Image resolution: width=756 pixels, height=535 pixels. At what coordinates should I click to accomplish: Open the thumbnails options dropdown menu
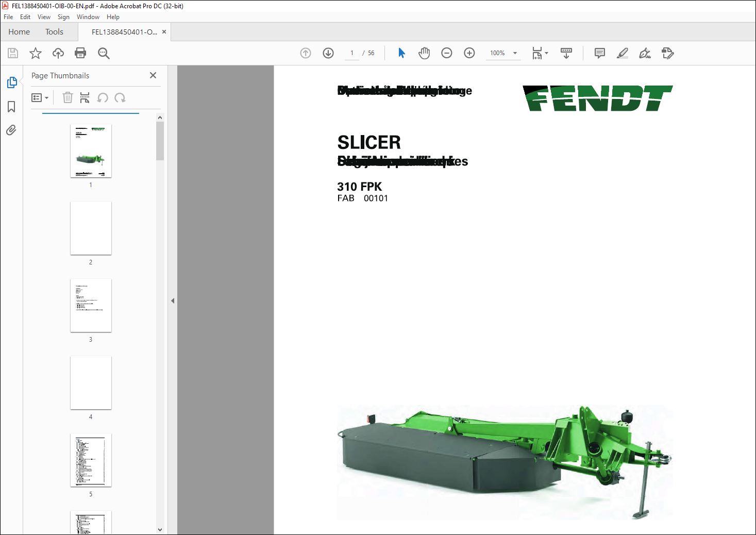click(x=40, y=97)
